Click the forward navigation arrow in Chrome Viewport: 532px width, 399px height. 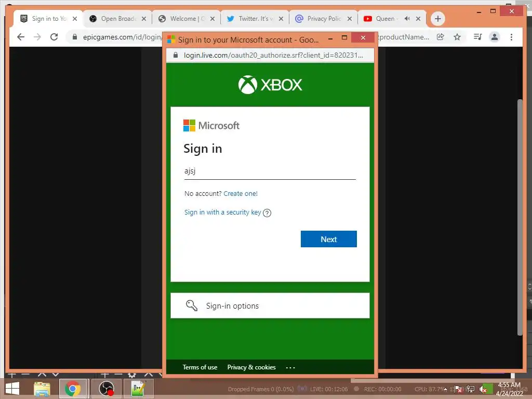click(x=37, y=37)
